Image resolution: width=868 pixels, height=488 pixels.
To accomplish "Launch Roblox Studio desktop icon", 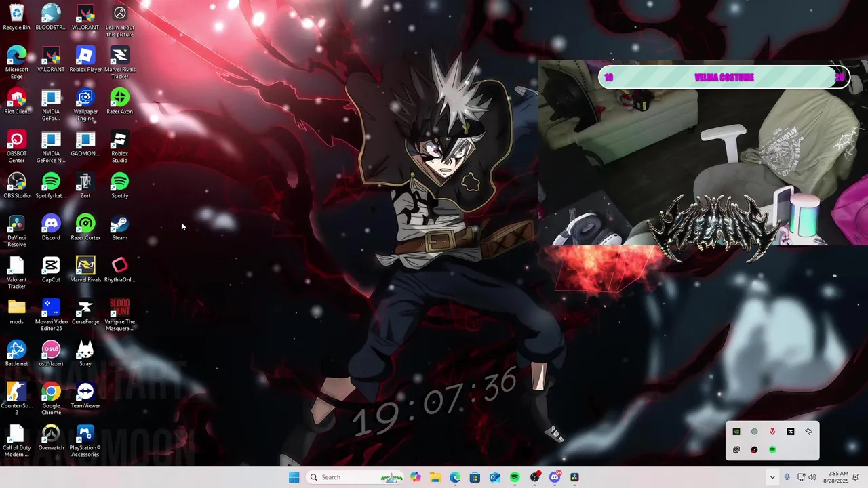I will [119, 147].
